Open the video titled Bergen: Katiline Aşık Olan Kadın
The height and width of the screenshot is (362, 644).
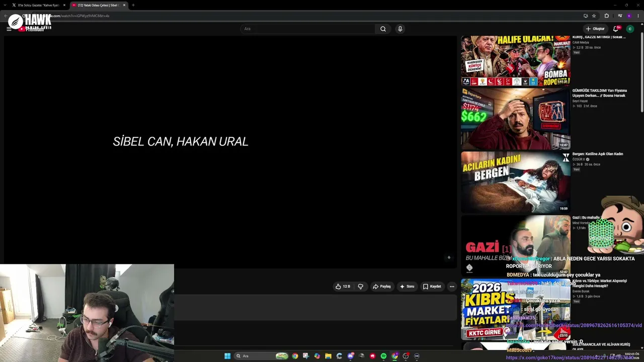tap(598, 154)
